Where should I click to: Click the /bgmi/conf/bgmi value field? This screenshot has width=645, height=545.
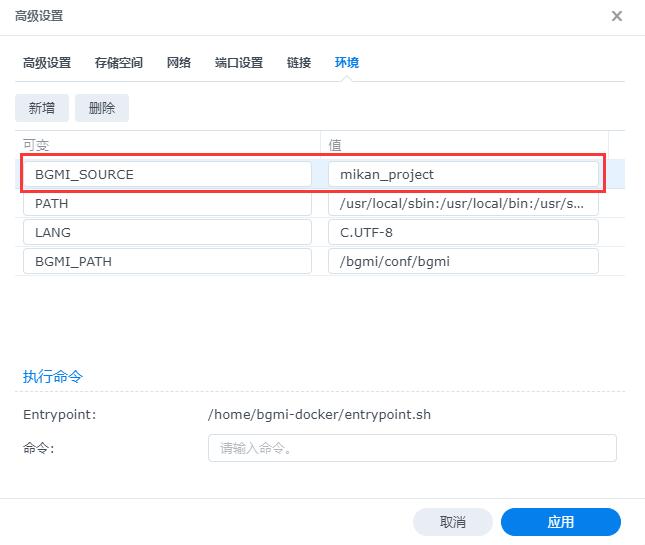point(463,261)
